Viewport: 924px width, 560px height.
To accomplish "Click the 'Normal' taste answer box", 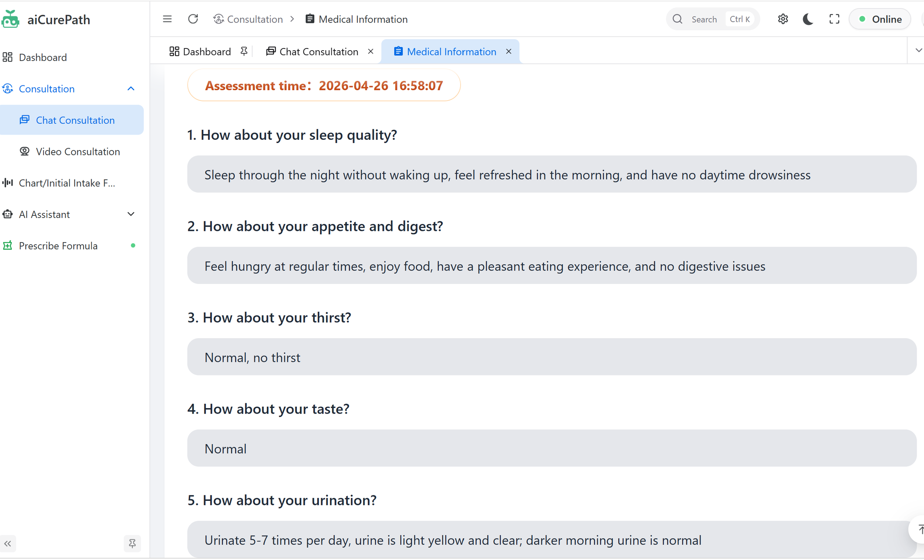I will click(x=552, y=449).
